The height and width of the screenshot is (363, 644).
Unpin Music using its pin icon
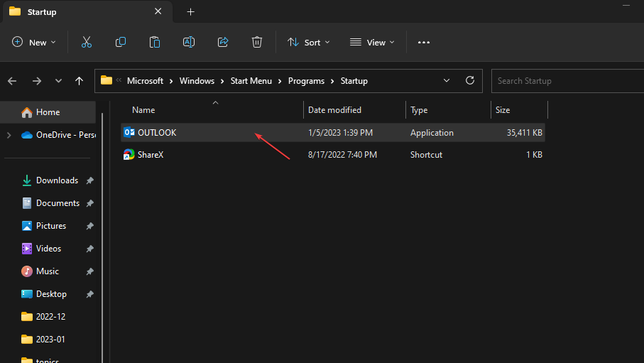tap(90, 271)
